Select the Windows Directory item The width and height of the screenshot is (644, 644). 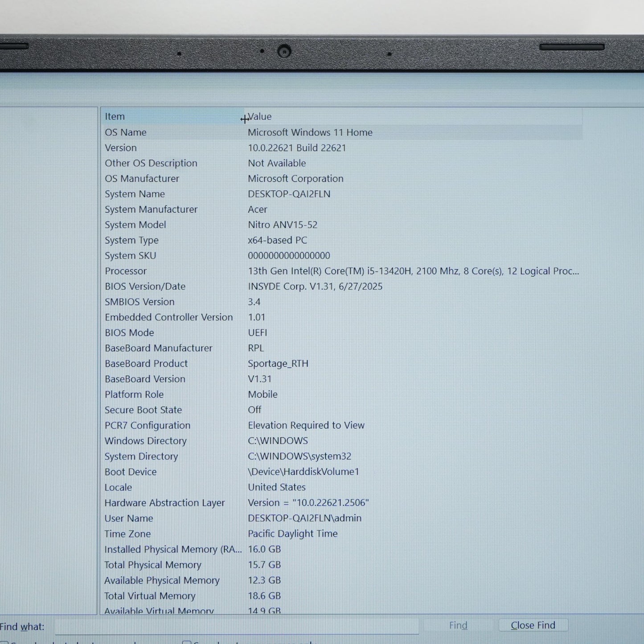point(146,441)
